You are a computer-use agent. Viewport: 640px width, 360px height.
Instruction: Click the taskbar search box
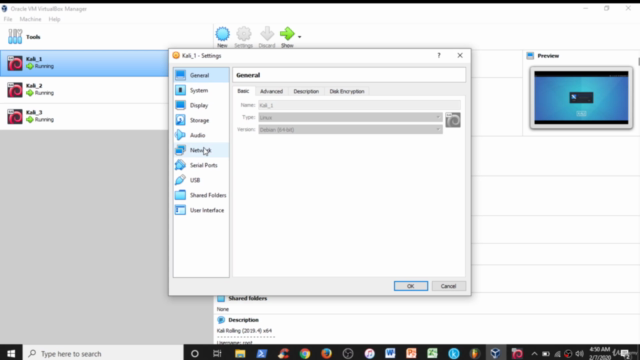point(103,353)
